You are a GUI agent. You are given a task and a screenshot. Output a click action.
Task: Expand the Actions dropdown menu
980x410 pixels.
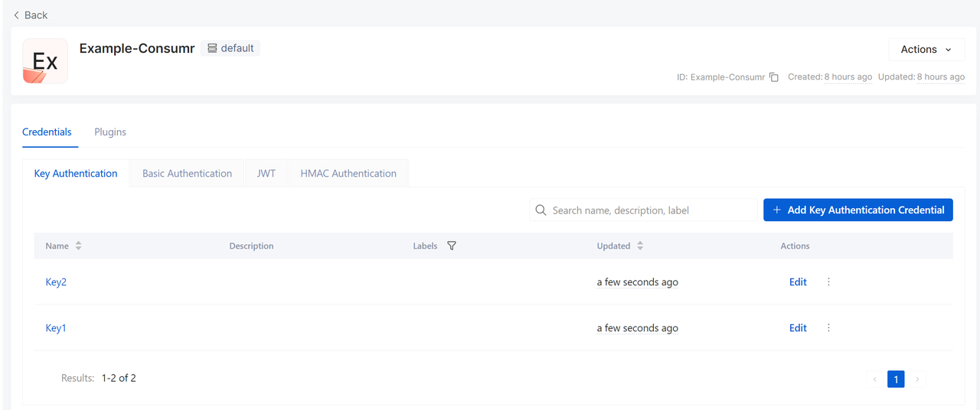pyautogui.click(x=926, y=49)
